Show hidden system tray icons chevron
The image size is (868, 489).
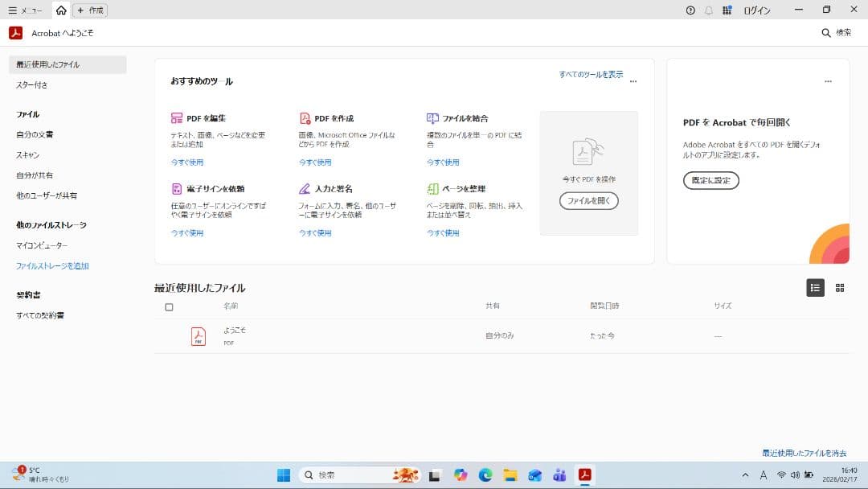pyautogui.click(x=745, y=475)
